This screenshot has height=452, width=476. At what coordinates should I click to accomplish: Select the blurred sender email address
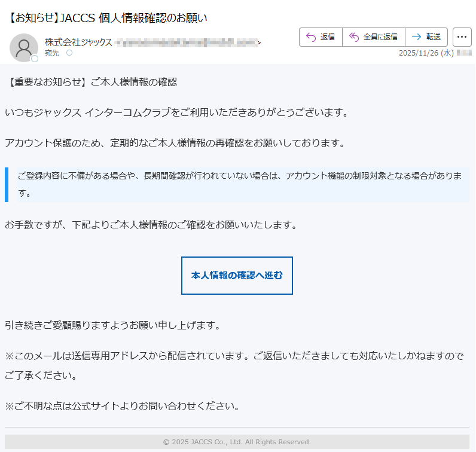pyautogui.click(x=185, y=42)
